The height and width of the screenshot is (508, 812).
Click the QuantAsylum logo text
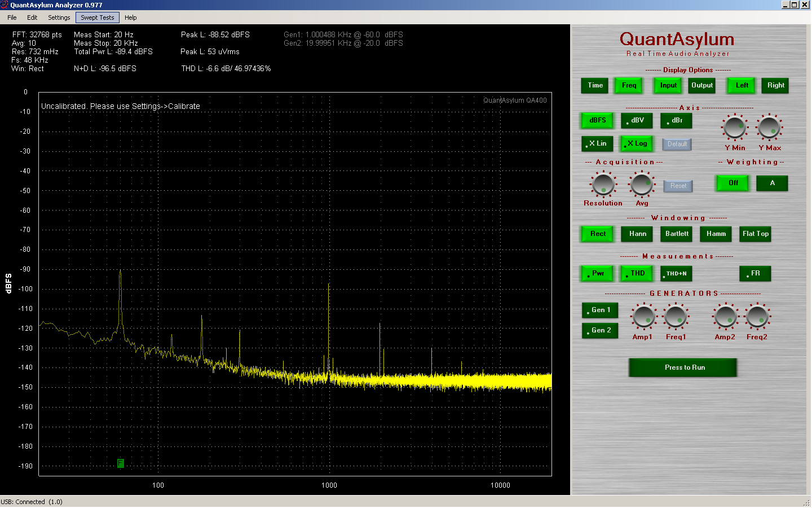(x=677, y=40)
